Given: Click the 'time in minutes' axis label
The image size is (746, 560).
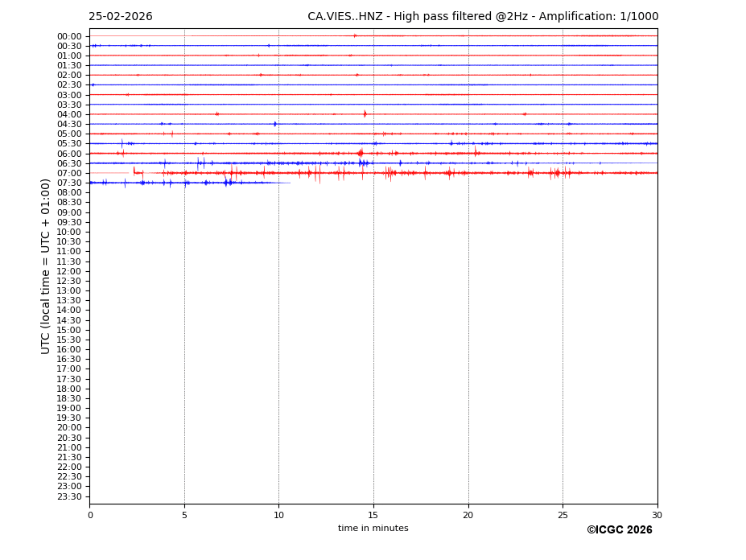Looking at the screenshot, I should click(x=373, y=529).
